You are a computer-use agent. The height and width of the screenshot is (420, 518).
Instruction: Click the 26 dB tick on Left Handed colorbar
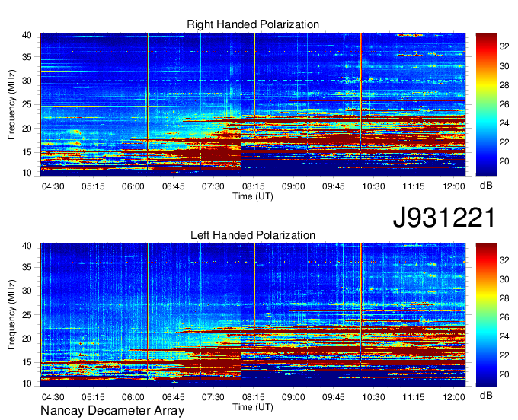pyautogui.click(x=504, y=317)
